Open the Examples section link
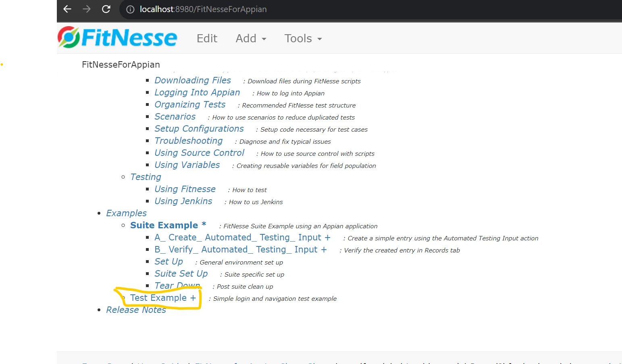Viewport: 622px width, 364px height. 126,213
